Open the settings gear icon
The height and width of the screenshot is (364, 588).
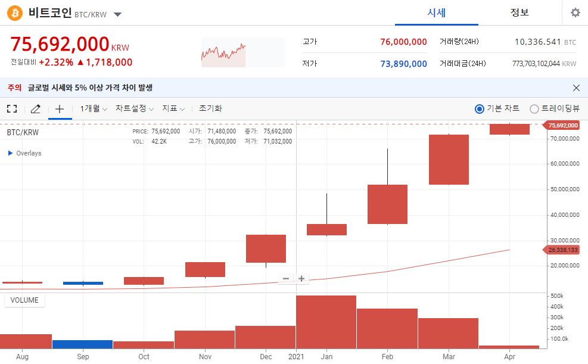click(575, 13)
